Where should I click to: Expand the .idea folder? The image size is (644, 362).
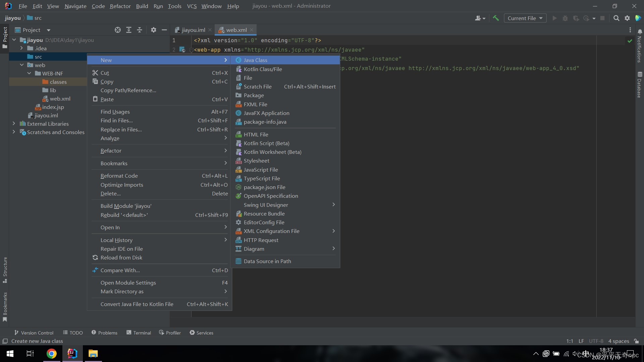[22, 48]
